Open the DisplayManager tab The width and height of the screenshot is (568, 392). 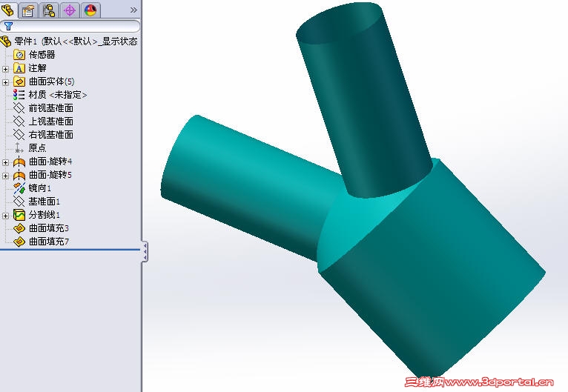pyautogui.click(x=90, y=10)
